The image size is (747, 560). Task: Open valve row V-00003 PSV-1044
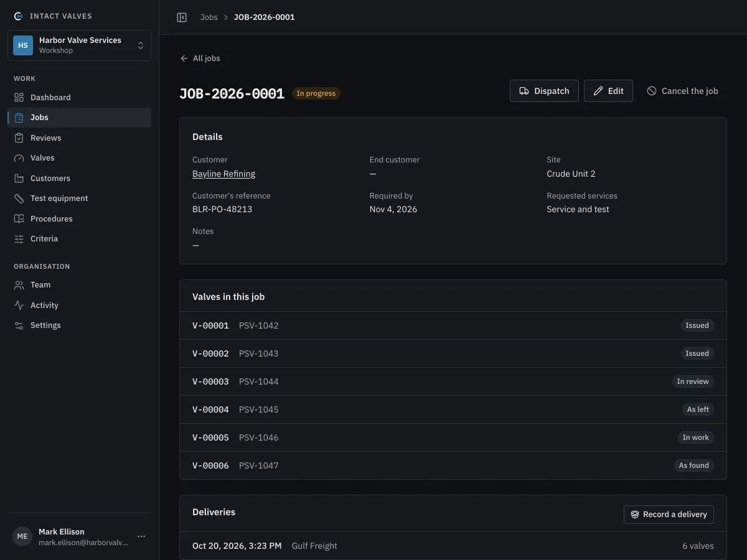tap(453, 381)
